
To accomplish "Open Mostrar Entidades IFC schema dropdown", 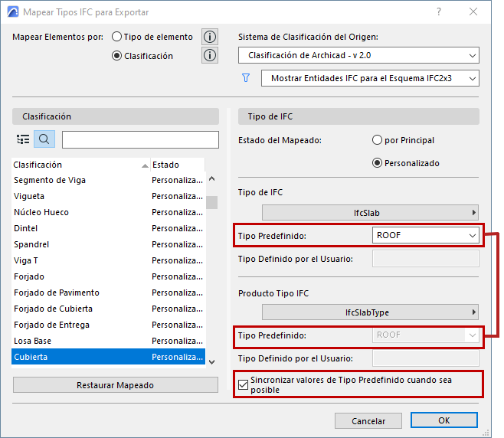I will [370, 78].
